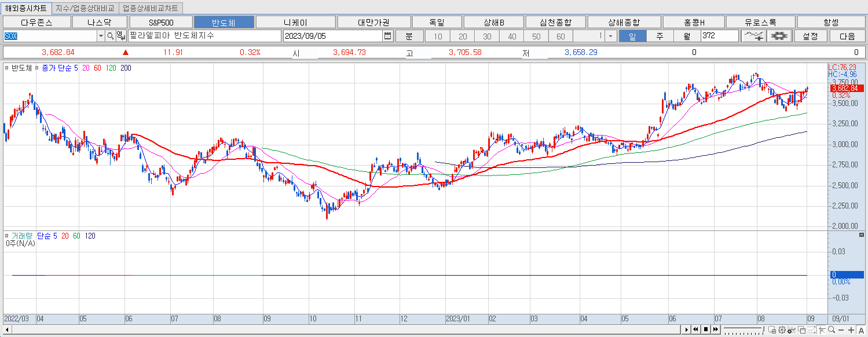Select the 상해종합 index button

point(624,22)
